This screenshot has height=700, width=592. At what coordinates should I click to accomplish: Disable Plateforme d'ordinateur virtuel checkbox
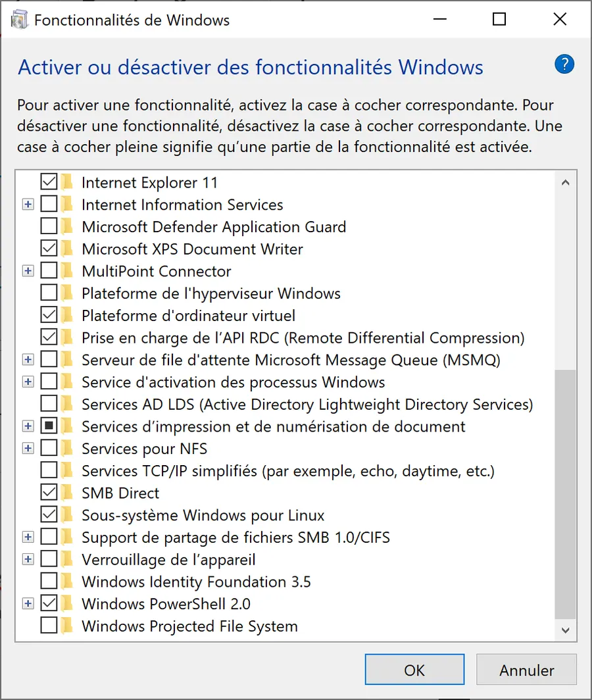pyautogui.click(x=49, y=315)
